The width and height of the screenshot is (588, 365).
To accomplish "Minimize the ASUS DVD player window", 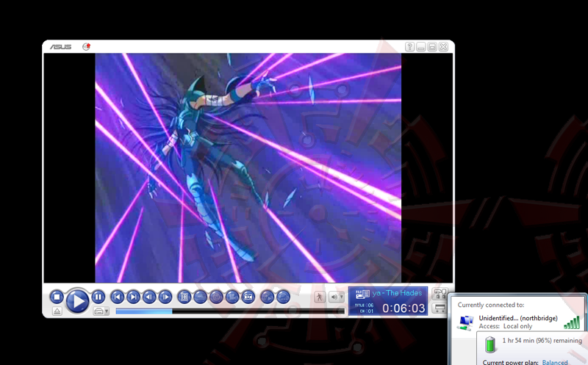I will [x=420, y=47].
